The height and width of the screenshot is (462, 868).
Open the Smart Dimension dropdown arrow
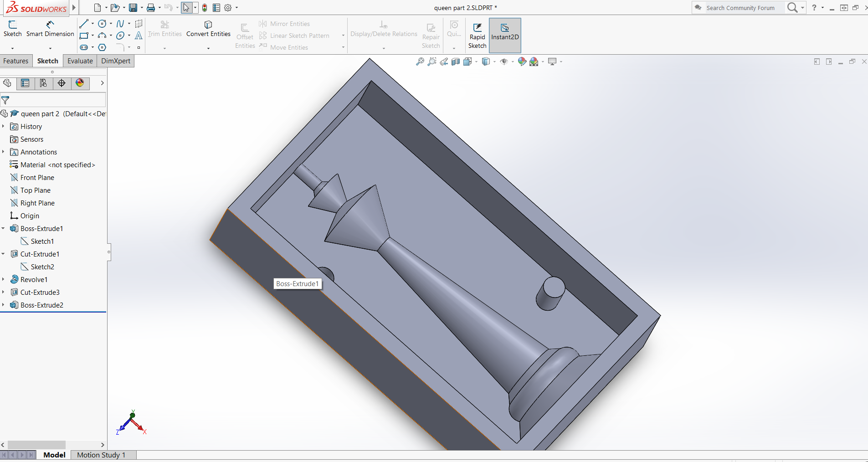(50, 48)
